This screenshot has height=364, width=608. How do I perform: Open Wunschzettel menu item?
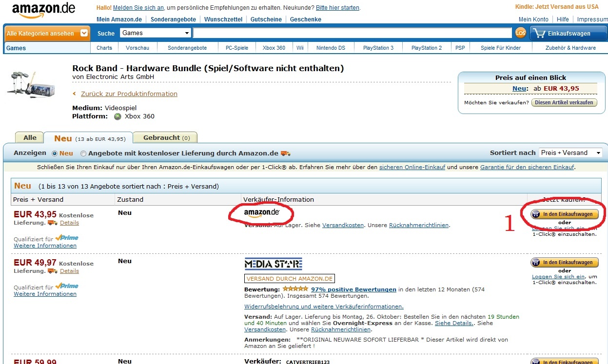tap(223, 19)
